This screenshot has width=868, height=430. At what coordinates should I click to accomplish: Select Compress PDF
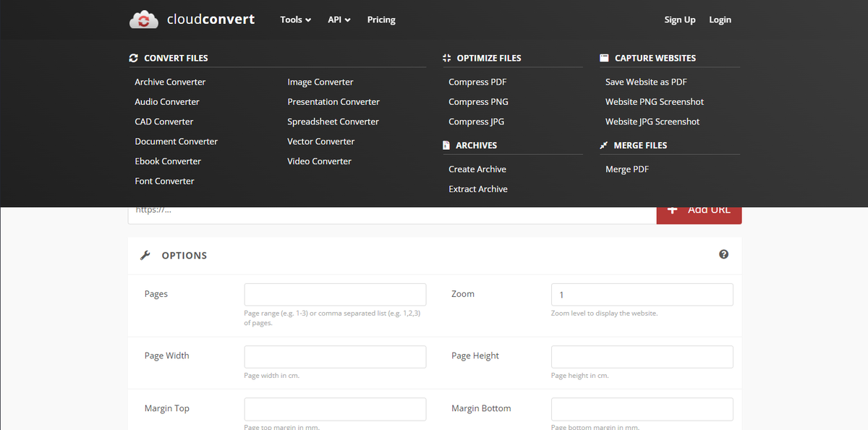478,82
